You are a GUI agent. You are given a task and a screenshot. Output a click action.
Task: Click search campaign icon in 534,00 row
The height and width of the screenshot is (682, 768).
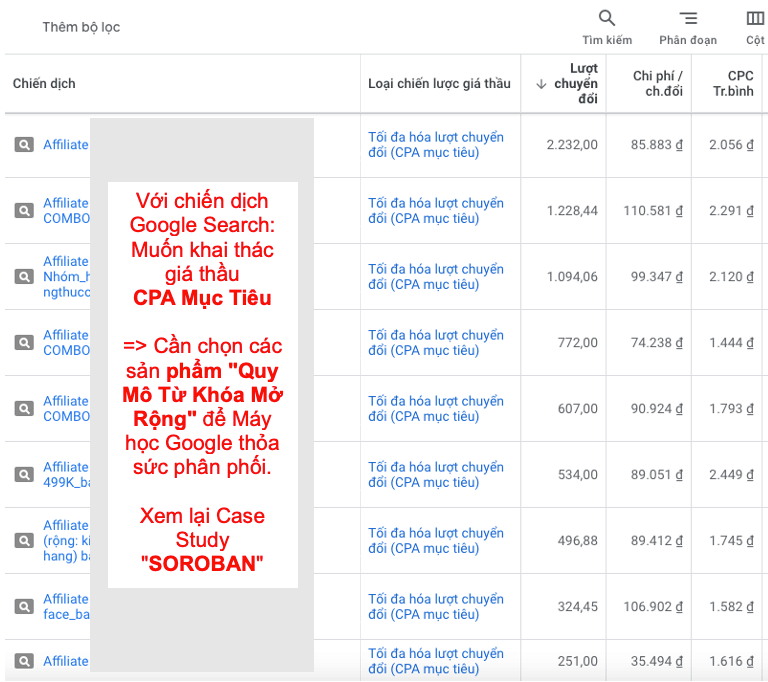tap(24, 475)
